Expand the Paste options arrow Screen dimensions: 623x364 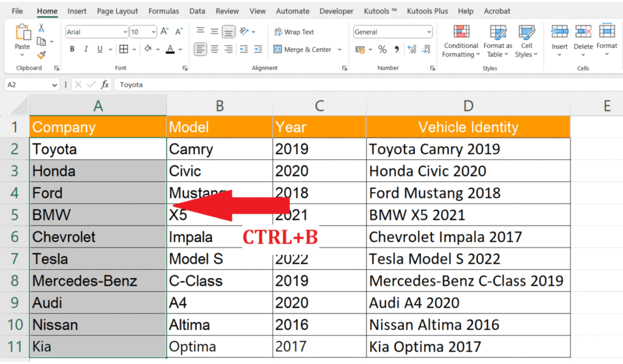pos(23,55)
